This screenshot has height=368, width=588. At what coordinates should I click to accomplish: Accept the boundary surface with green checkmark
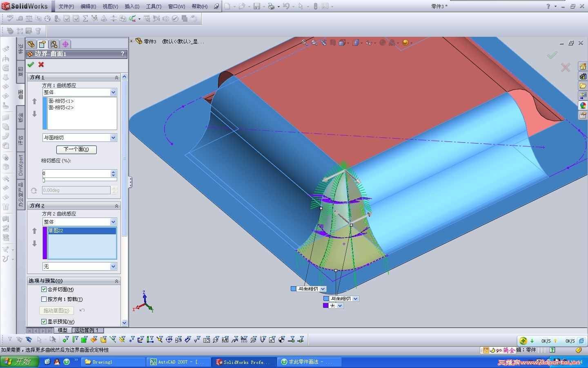click(31, 65)
